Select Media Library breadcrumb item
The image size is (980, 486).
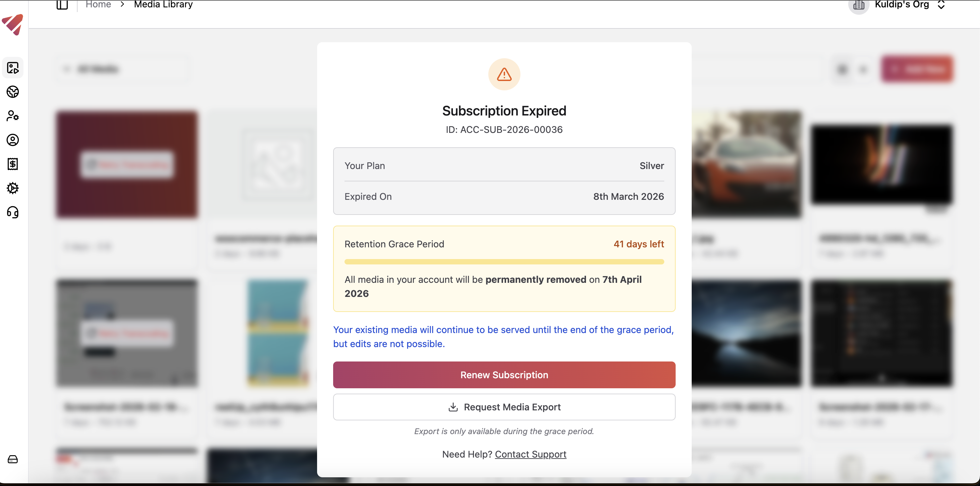click(x=163, y=5)
